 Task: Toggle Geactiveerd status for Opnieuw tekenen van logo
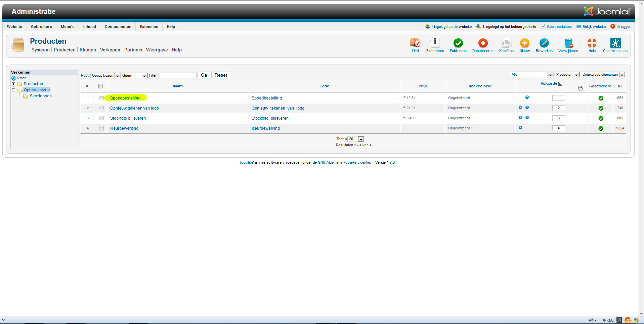click(601, 108)
